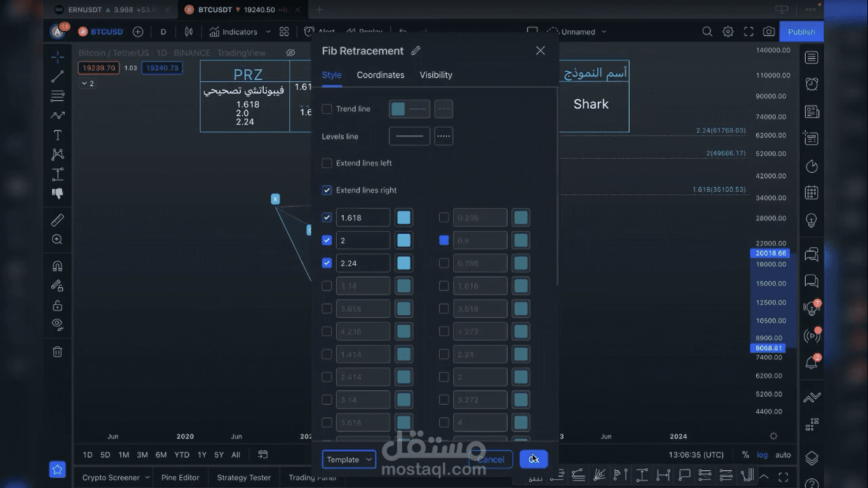The height and width of the screenshot is (488, 868).
Task: Uncheck the 1.618 level checkbox
Action: pos(327,217)
